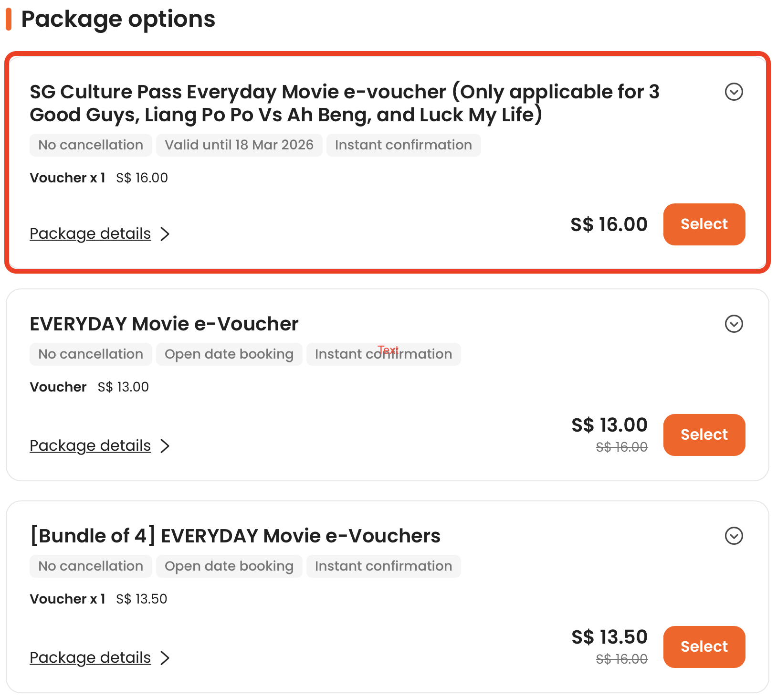Click the Package options heading
The height and width of the screenshot is (700, 777).
pyautogui.click(x=118, y=19)
